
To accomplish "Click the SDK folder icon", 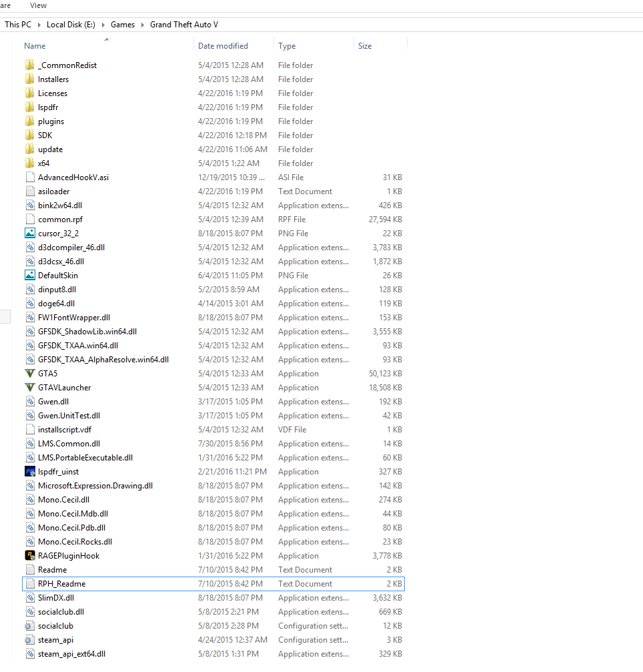I will pyautogui.click(x=30, y=135).
